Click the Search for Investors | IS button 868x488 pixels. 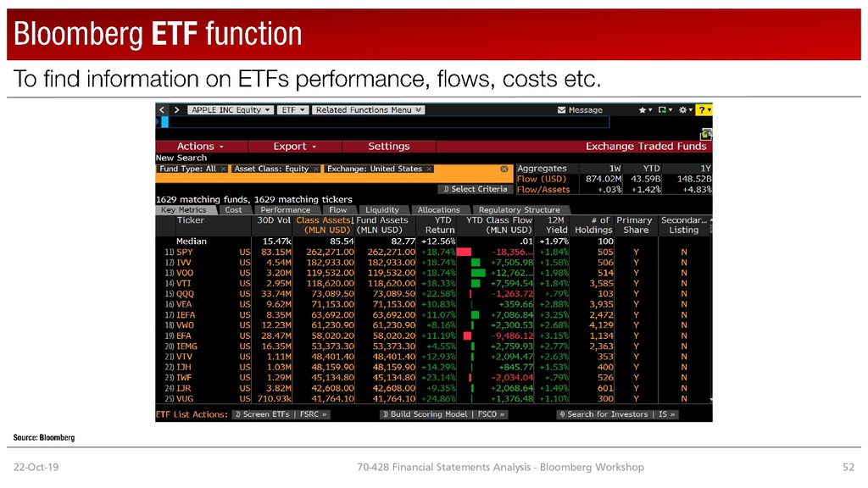(x=617, y=414)
